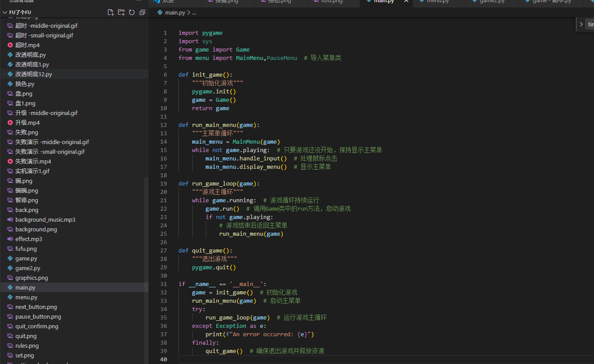Select the background_music.mp3 audio file
This screenshot has width=594, height=364.
(74, 219)
